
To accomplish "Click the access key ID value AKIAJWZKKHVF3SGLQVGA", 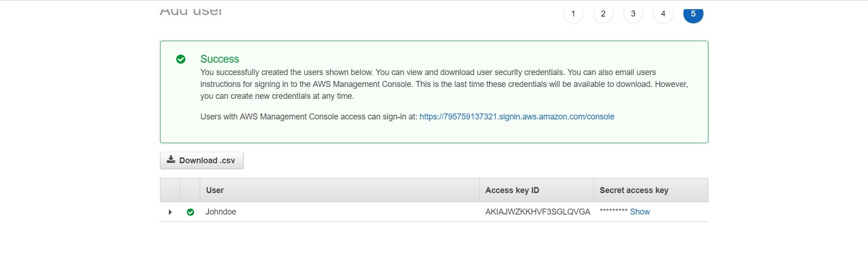I will (x=538, y=212).
